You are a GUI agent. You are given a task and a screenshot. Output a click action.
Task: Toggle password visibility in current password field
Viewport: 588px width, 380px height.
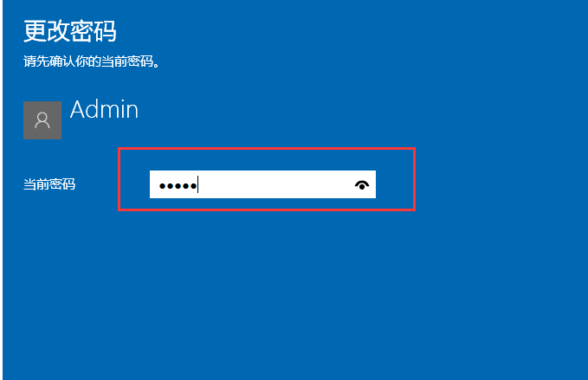(x=362, y=184)
